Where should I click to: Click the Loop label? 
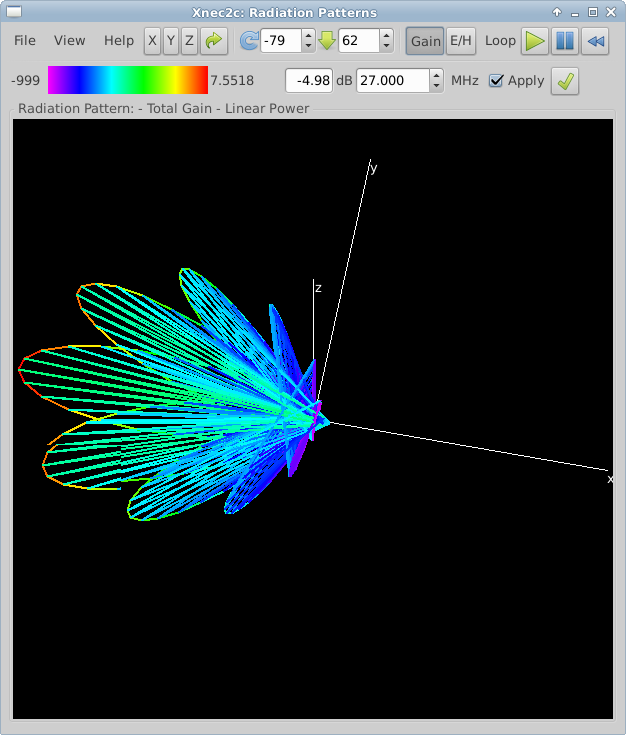(x=500, y=41)
